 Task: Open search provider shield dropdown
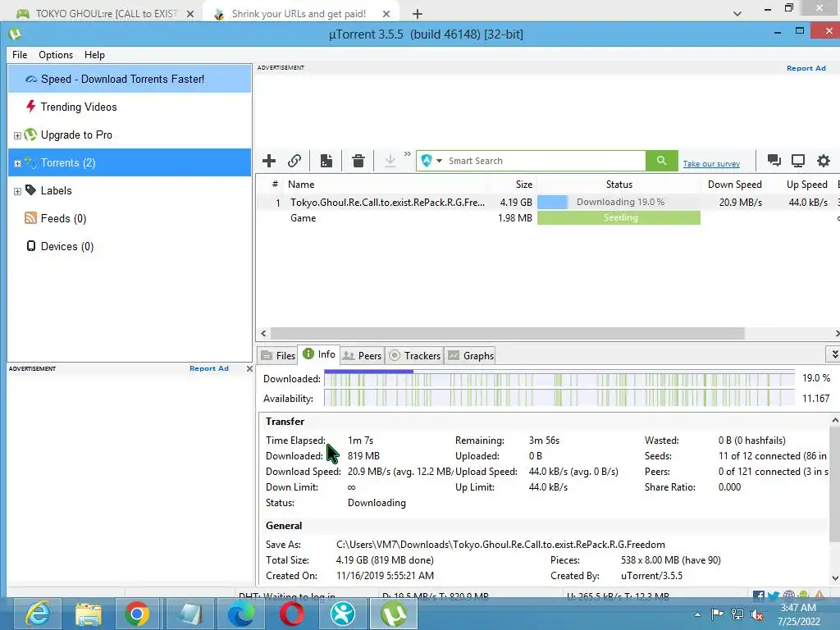[x=431, y=161]
